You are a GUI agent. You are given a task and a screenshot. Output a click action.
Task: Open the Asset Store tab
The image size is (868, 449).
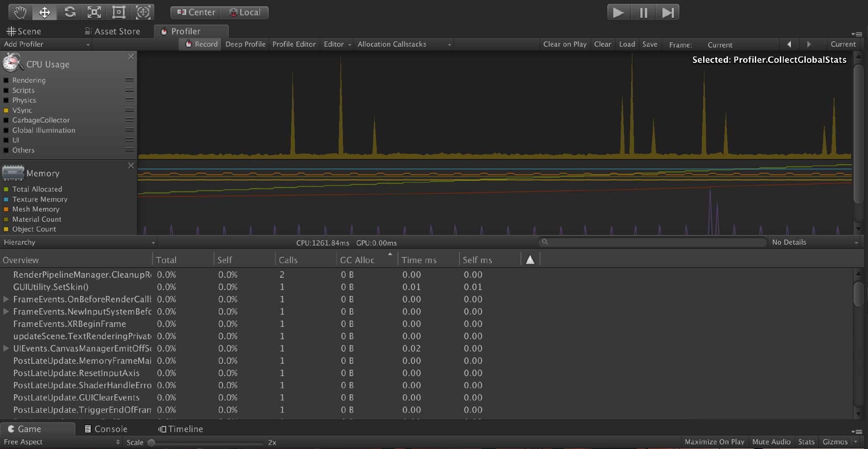(112, 31)
